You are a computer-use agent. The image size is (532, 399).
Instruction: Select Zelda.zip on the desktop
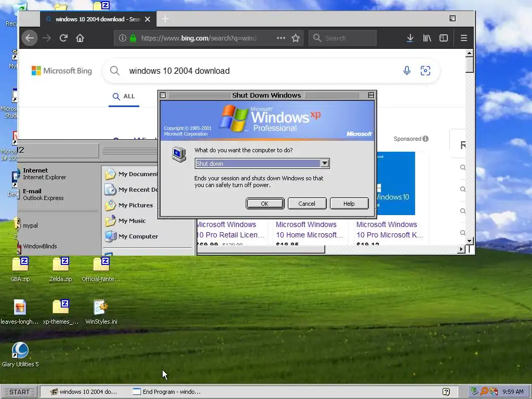[61, 270]
